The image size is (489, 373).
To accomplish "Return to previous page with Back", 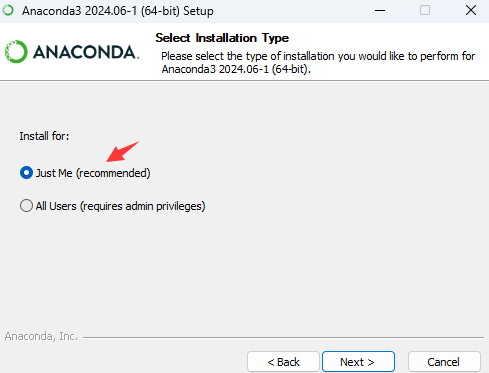I will click(283, 362).
